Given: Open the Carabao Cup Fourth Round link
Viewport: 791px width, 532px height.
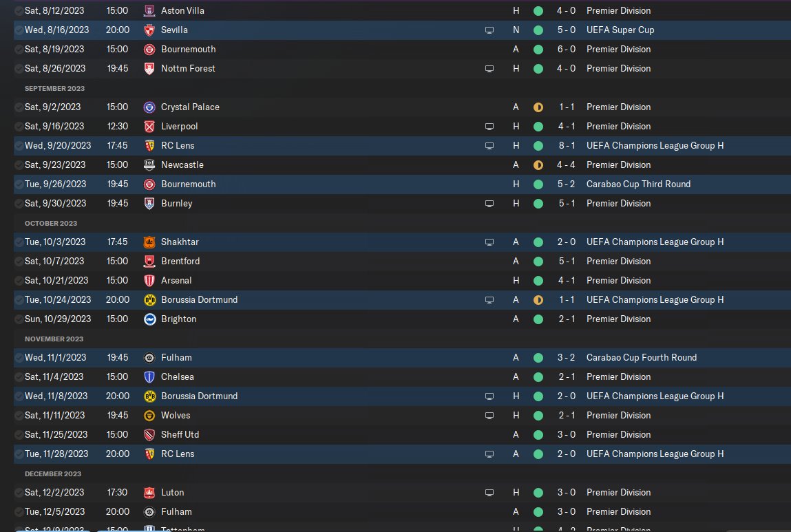Looking at the screenshot, I should coord(641,358).
